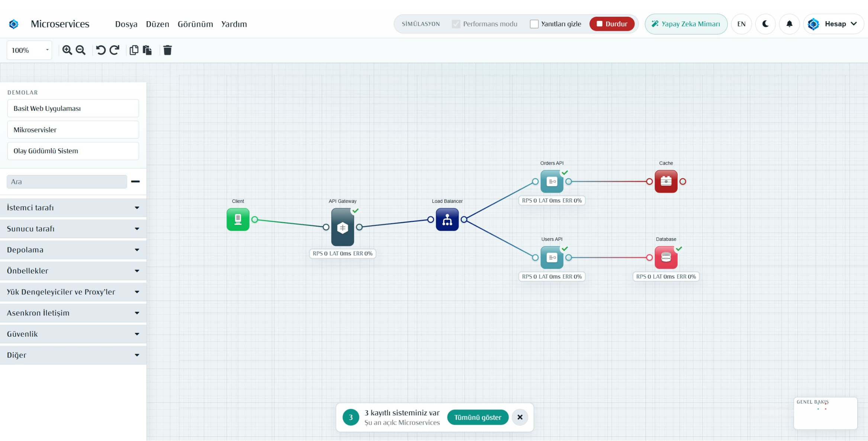Viewport: 868px width, 441px height.
Task: Undo the last action with undo arrow
Action: pos(101,50)
